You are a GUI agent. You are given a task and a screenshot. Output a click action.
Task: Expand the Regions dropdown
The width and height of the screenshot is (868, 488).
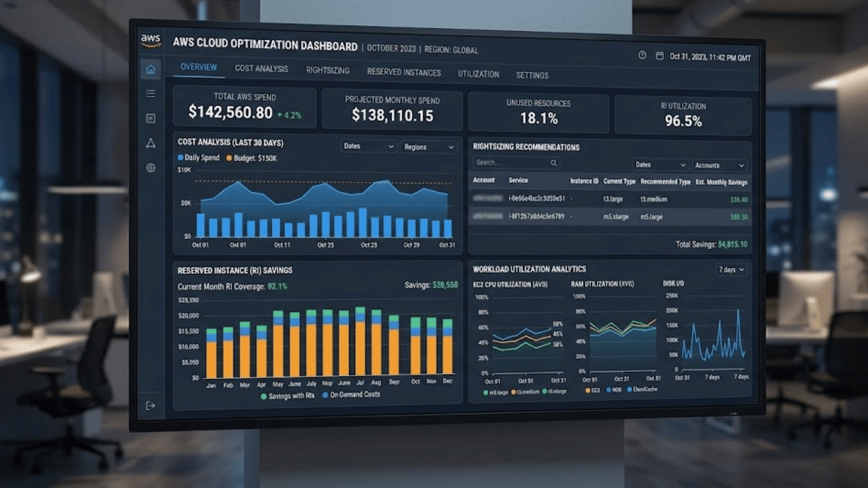[x=429, y=147]
